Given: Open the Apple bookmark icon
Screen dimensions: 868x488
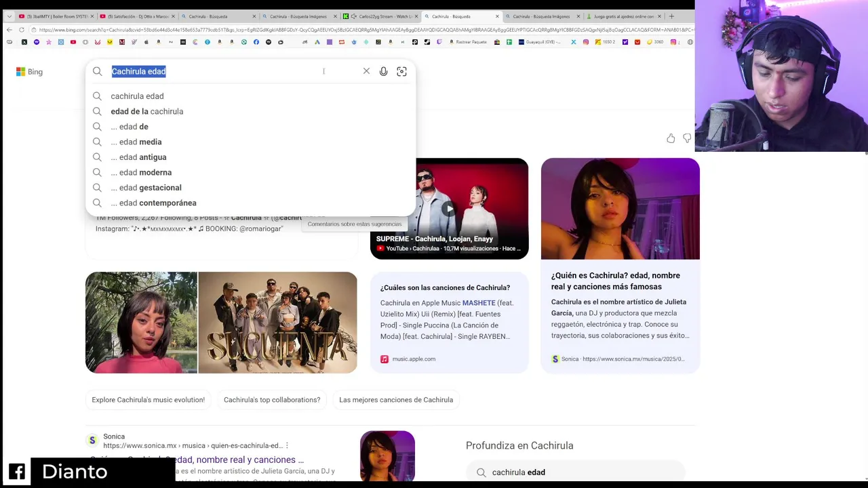Looking at the screenshot, I should point(146,42).
